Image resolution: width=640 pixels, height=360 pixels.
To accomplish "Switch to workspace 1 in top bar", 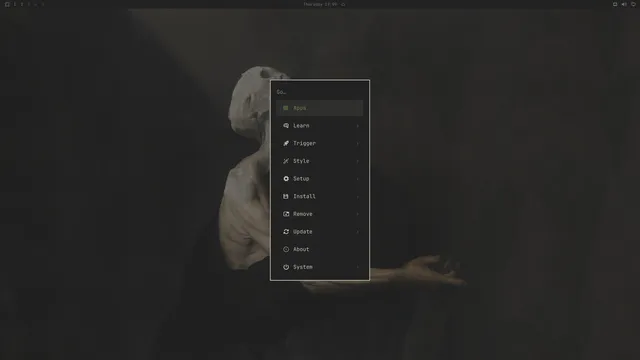I will tap(15, 4).
